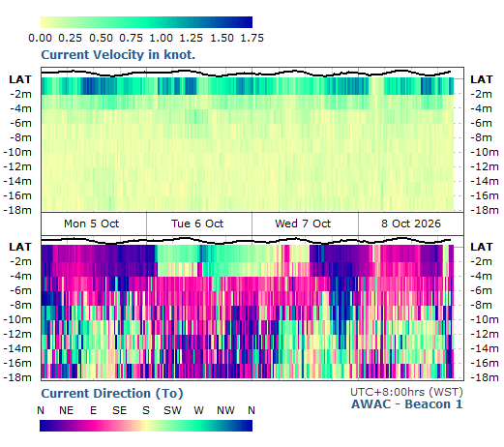The width and height of the screenshot is (504, 447).
Task: Click the 'Mon 5 Oct' date label
Action: [92, 223]
